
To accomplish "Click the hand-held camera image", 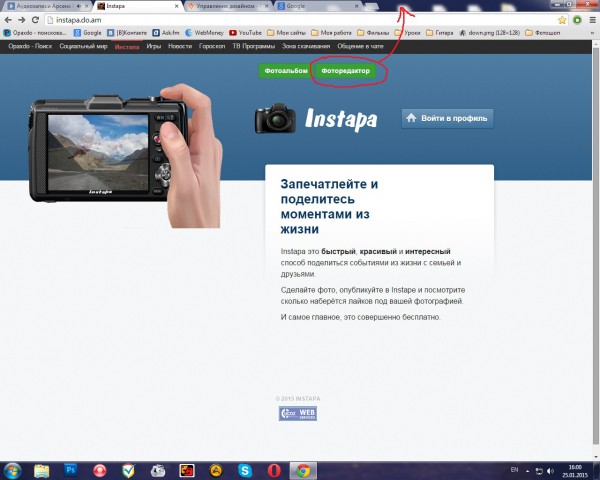I will [x=126, y=155].
